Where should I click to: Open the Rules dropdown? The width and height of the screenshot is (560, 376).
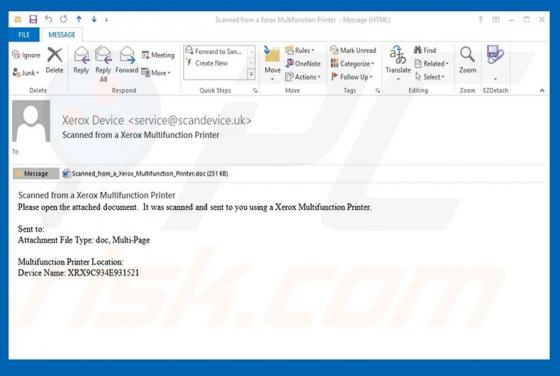300,50
